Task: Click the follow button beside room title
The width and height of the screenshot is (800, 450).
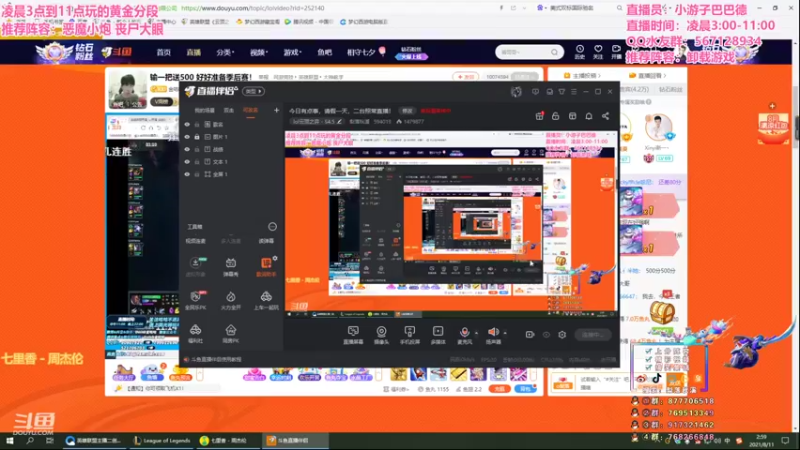Action: click(465, 77)
